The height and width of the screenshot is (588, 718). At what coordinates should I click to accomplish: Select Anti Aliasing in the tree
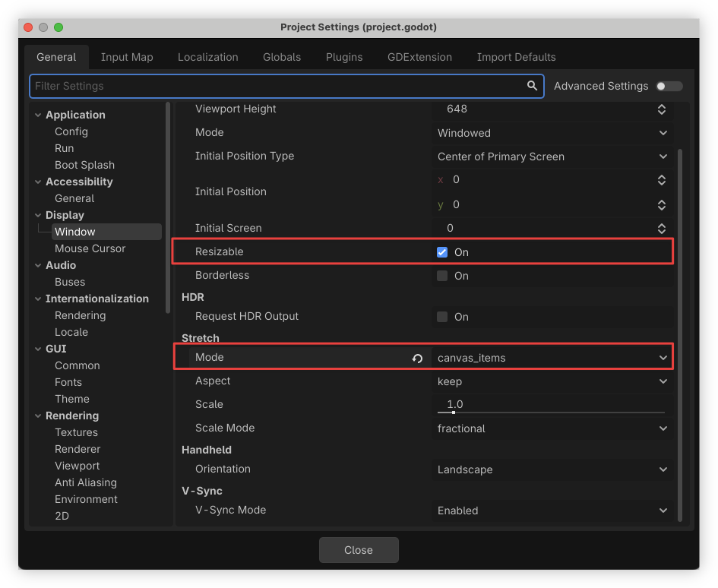tap(86, 482)
